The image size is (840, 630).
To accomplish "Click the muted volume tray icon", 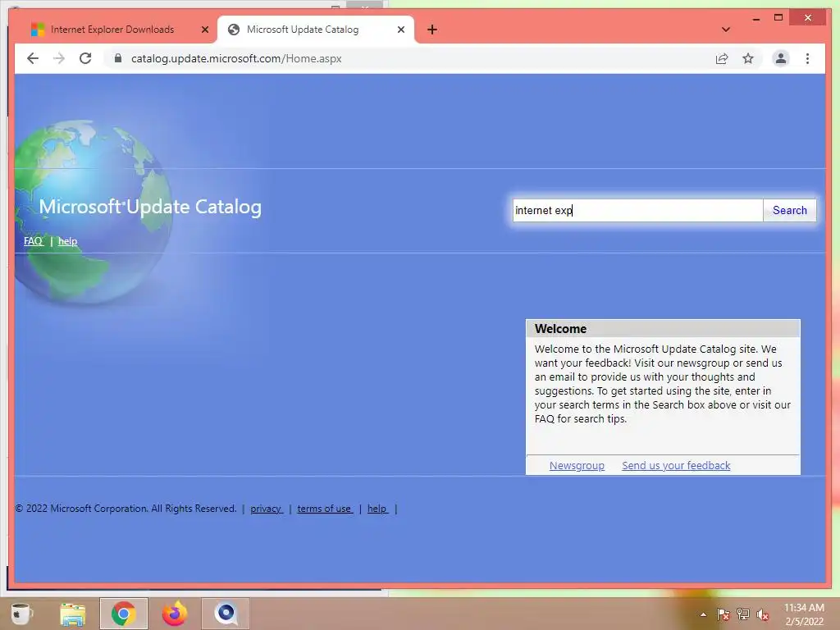I will [762, 614].
